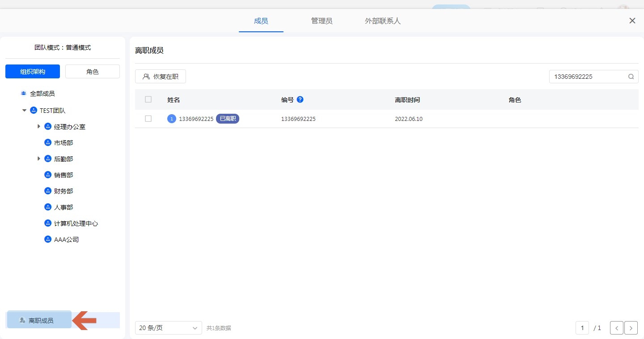Click the search magnifier icon
This screenshot has height=339, width=644.
tap(631, 77)
